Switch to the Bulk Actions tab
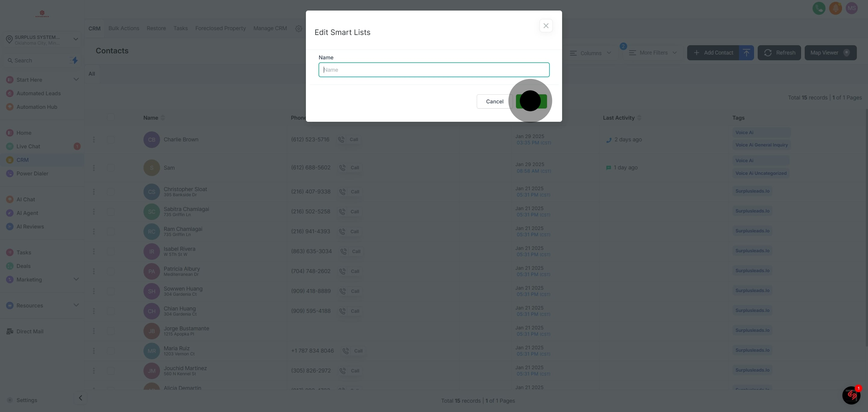Image resolution: width=868 pixels, height=412 pixels. 124,28
